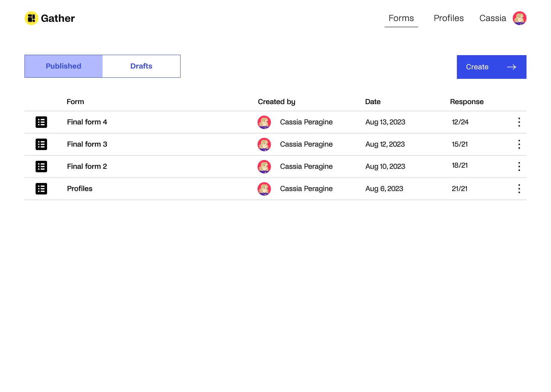Click Cassia Peragine in Final form 3 row

coord(306,144)
